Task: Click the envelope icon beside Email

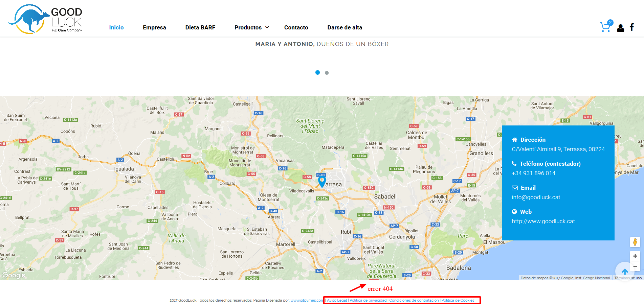Action: 515,188
